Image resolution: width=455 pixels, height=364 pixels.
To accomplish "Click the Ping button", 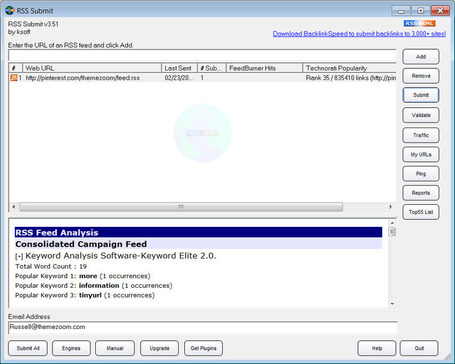I will tap(421, 174).
